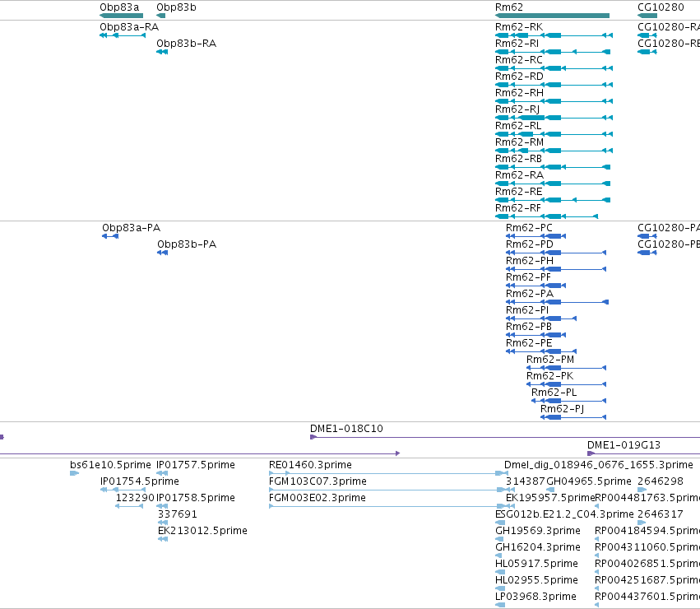The width and height of the screenshot is (700, 609).
Task: Click transcript Rm62-RE
Action: 519,192
